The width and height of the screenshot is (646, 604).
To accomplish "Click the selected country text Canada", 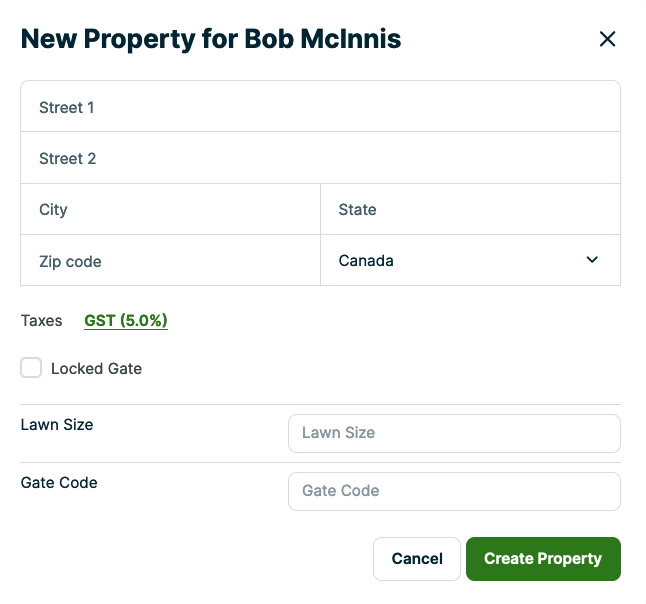I will point(366,261).
